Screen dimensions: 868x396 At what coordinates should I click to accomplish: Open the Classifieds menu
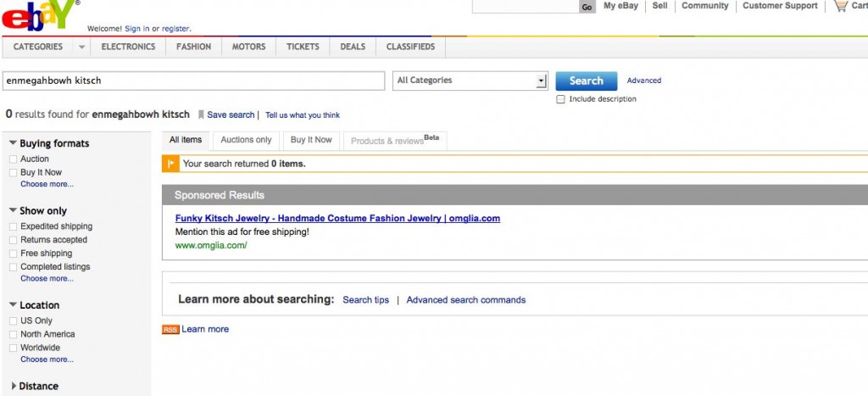411,47
